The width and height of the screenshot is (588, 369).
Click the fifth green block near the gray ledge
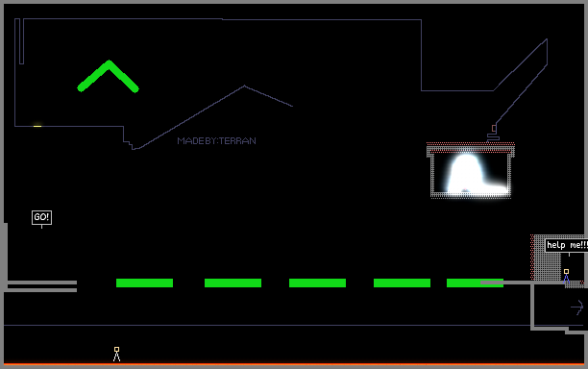[475, 283]
